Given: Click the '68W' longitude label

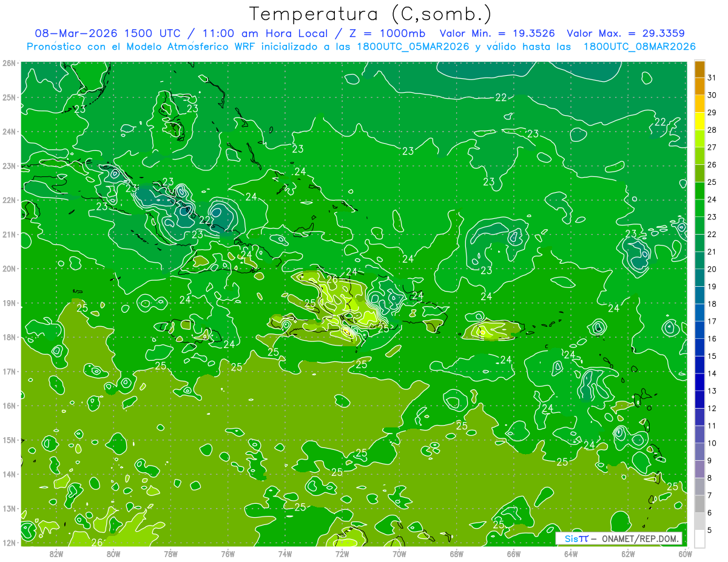Looking at the screenshot, I should (457, 554).
